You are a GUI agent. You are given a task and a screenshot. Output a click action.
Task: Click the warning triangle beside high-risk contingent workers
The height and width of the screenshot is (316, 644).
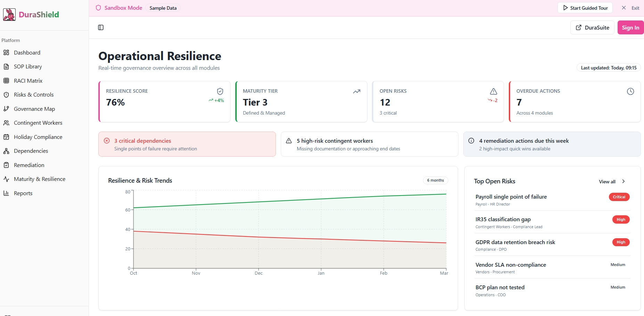click(289, 141)
